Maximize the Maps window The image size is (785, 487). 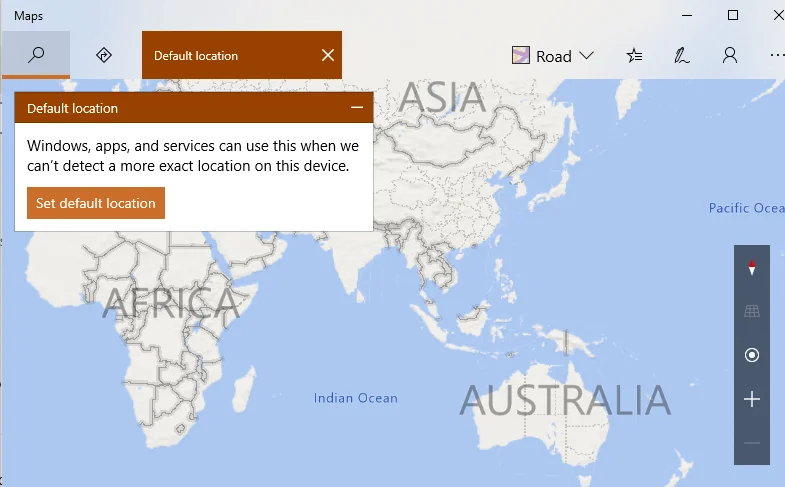pos(732,16)
